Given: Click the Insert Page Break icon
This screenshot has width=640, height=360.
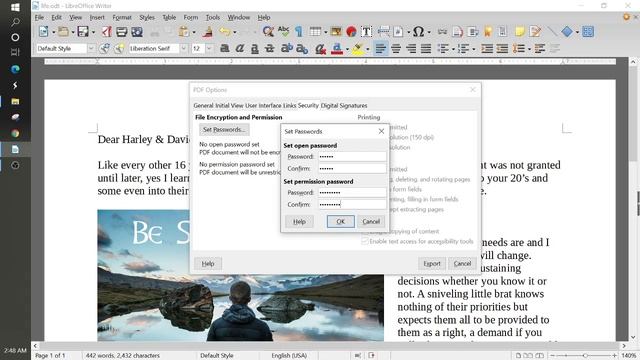Looking at the screenshot, I should pyautogui.click(x=383, y=31).
